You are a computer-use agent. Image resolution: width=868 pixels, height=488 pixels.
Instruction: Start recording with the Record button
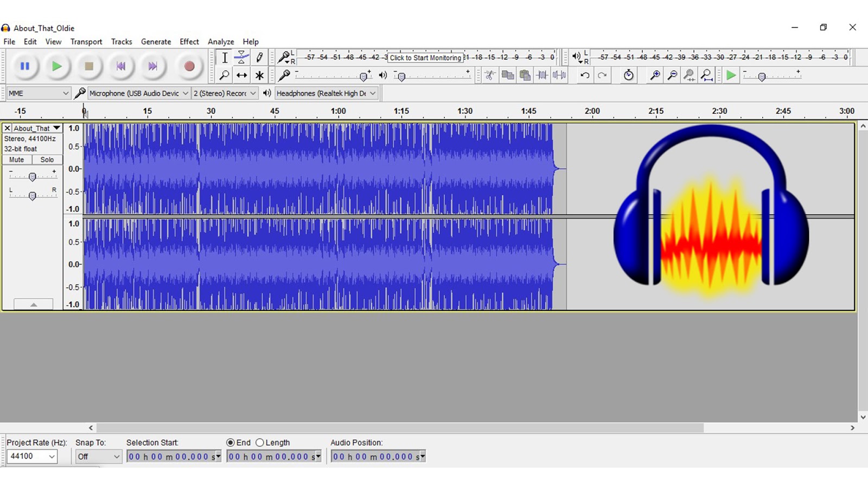189,66
